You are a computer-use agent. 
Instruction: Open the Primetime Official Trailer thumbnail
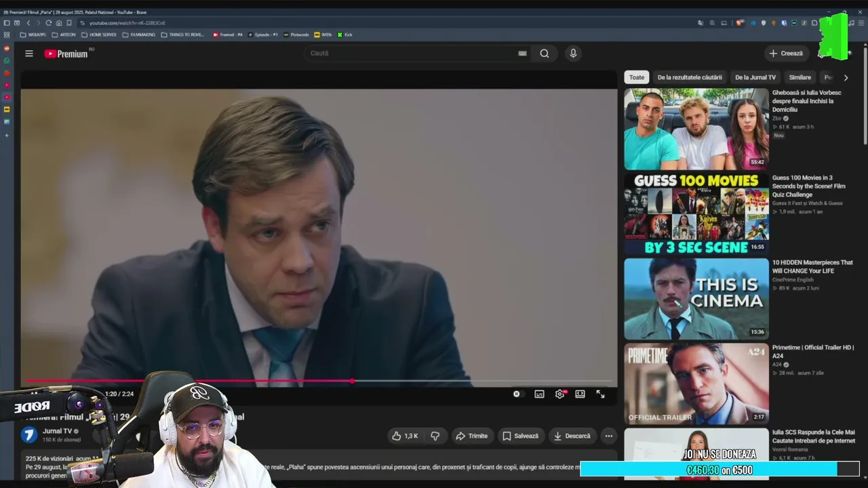[x=696, y=383]
